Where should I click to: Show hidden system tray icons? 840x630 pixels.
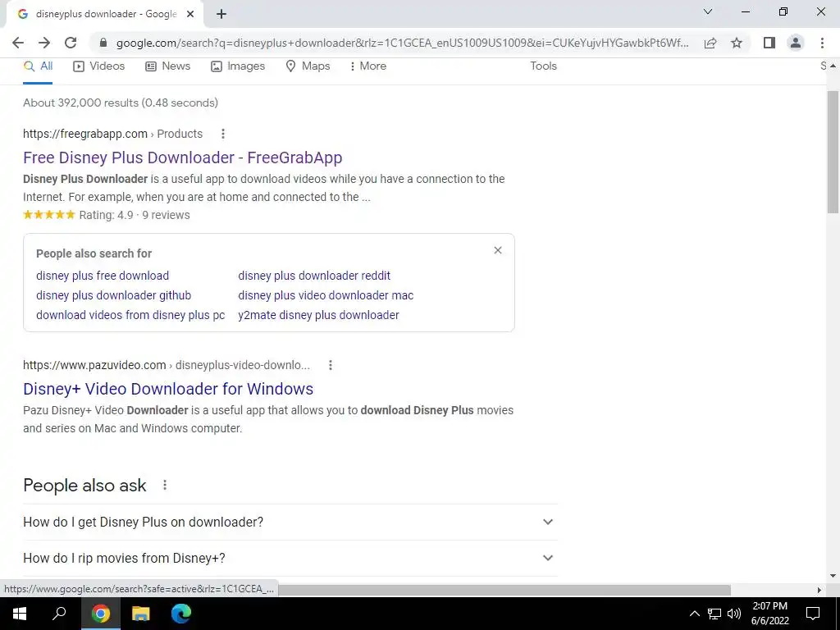(x=694, y=614)
